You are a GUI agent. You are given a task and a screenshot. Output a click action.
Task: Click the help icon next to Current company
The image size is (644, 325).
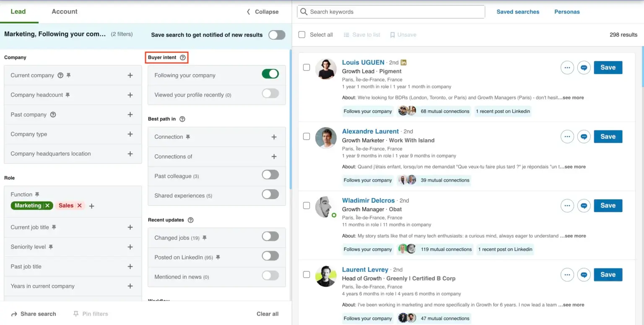(x=60, y=75)
